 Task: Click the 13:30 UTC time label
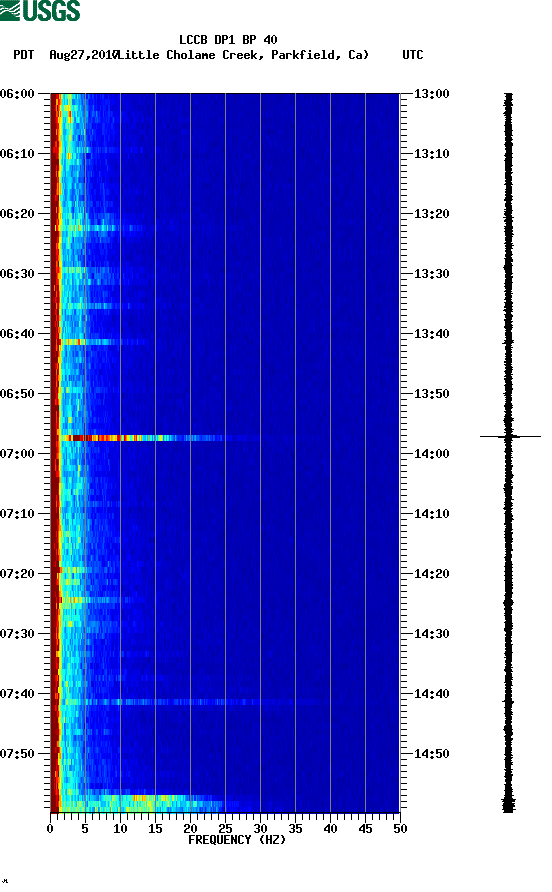[431, 274]
